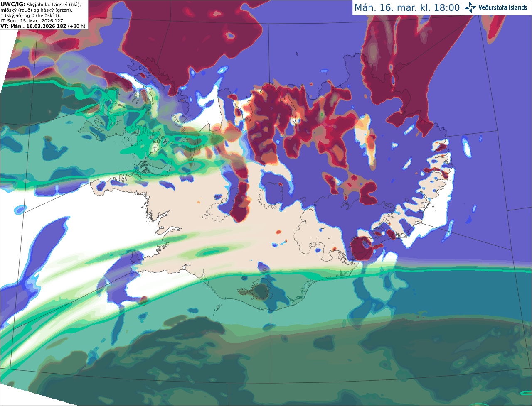Viewport: 532px width, 406px height.
Task: Click the 'UWC/IG: Skýjahula. Lágský (blá),' legend line
Action: 41,4
